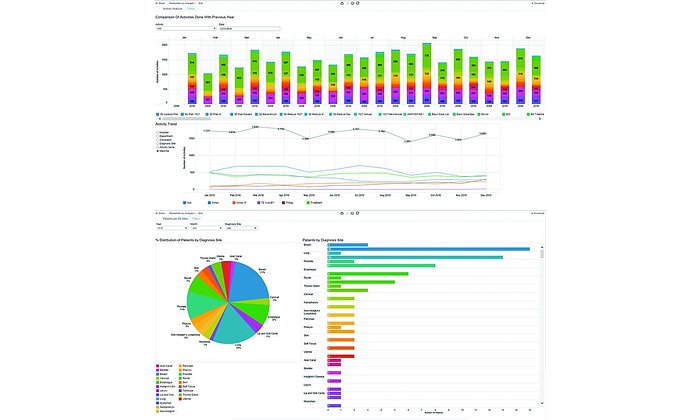Screen dimensions: 700x420
Task: Select the Hospital radio button
Action: pyautogui.click(x=158, y=133)
